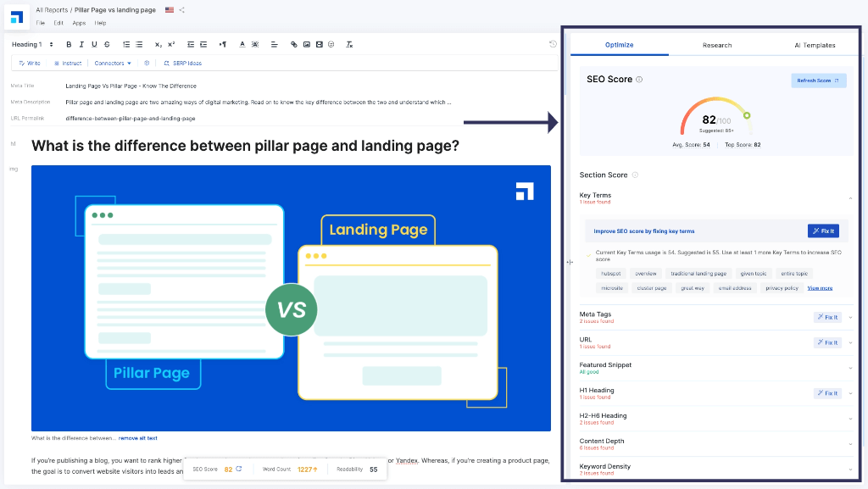The width and height of the screenshot is (868, 489).
Task: Click the app logo in top-left
Action: click(17, 18)
